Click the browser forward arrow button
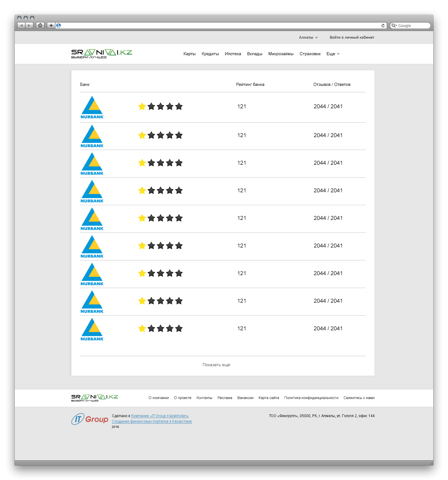This screenshot has width=448, height=480. point(29,25)
